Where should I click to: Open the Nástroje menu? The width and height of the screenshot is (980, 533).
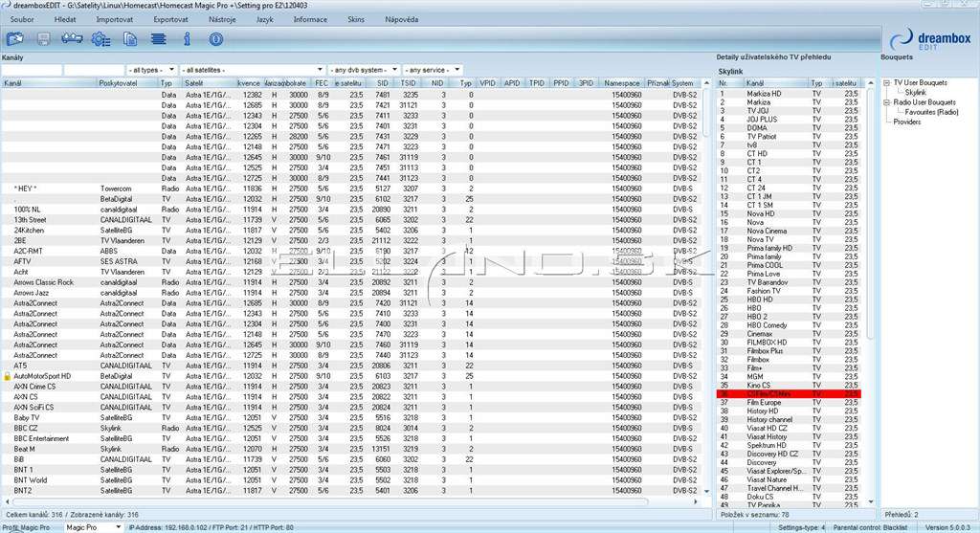coord(222,19)
